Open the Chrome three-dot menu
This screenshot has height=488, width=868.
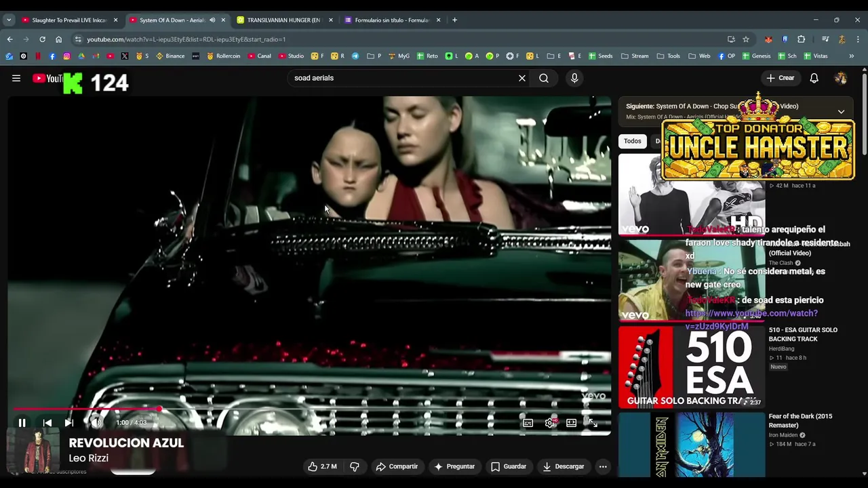point(858,39)
